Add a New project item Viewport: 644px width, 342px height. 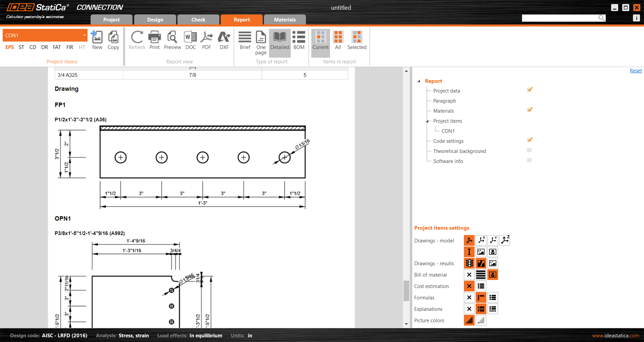click(x=97, y=40)
